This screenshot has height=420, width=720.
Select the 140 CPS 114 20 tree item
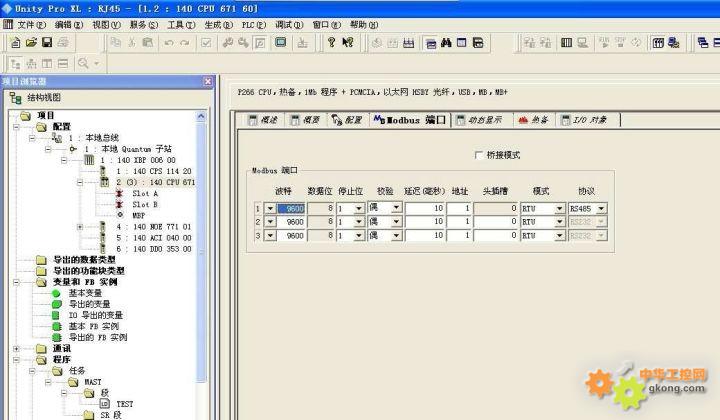[153, 171]
